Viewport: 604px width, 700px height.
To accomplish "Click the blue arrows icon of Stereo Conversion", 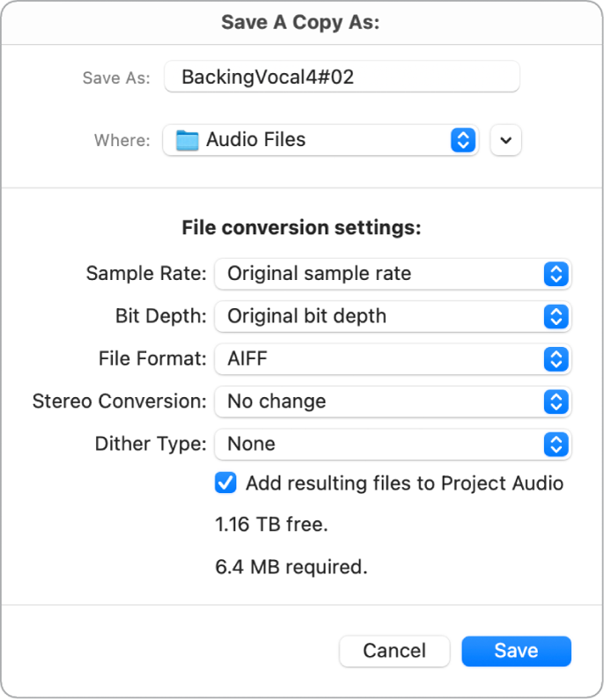I will coord(556,402).
